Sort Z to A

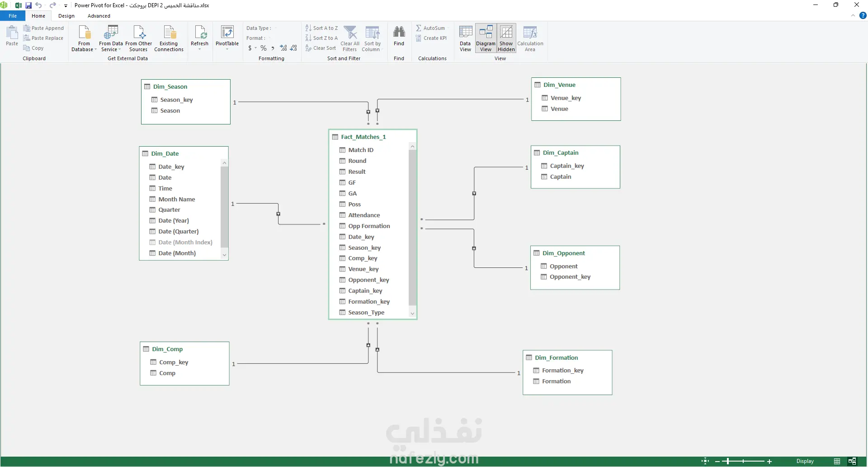tap(321, 38)
